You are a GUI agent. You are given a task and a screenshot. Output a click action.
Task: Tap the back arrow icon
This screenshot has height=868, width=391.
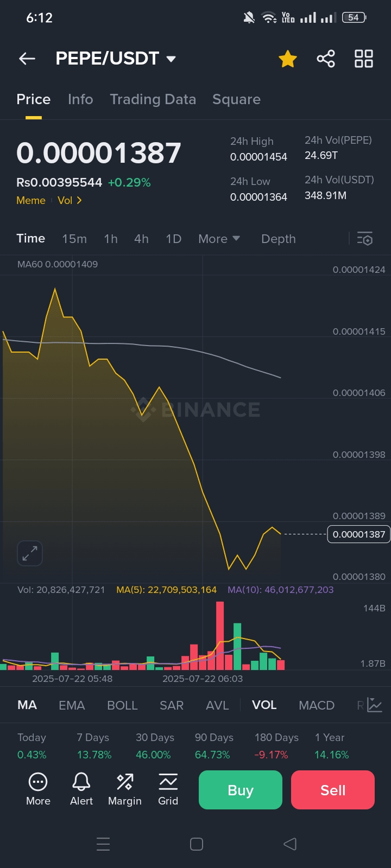coord(27,59)
